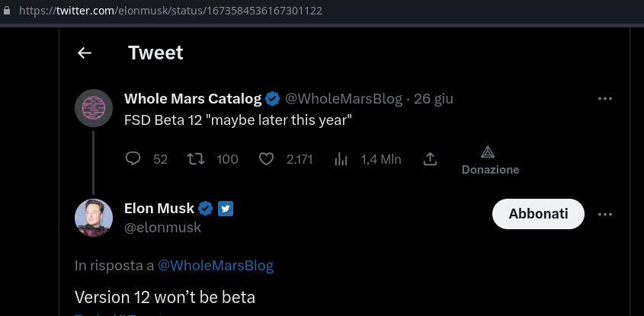View analytics of the 1,4 Mln views tweet
Viewport: 644px width, 316px height.
click(341, 159)
